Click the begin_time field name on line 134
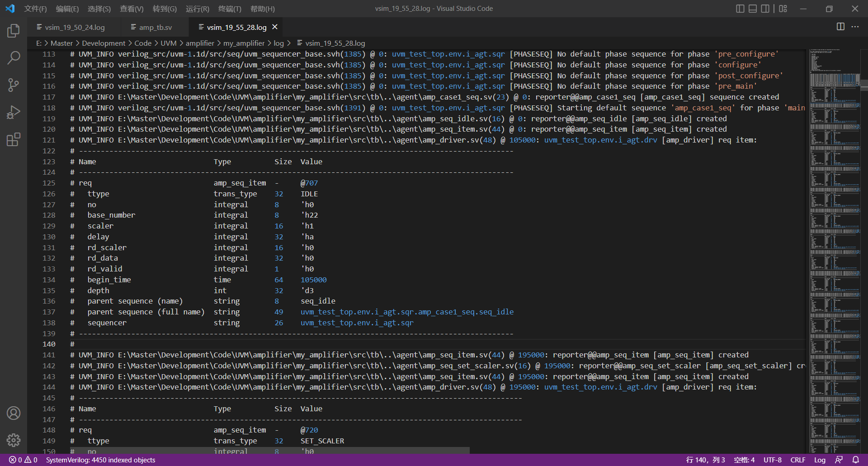The height and width of the screenshot is (466, 868). [109, 280]
